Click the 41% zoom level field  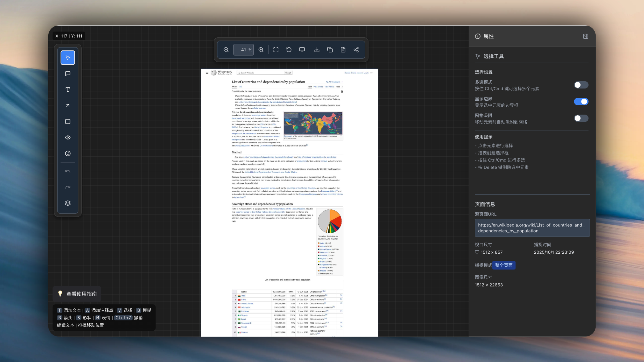coord(243,50)
